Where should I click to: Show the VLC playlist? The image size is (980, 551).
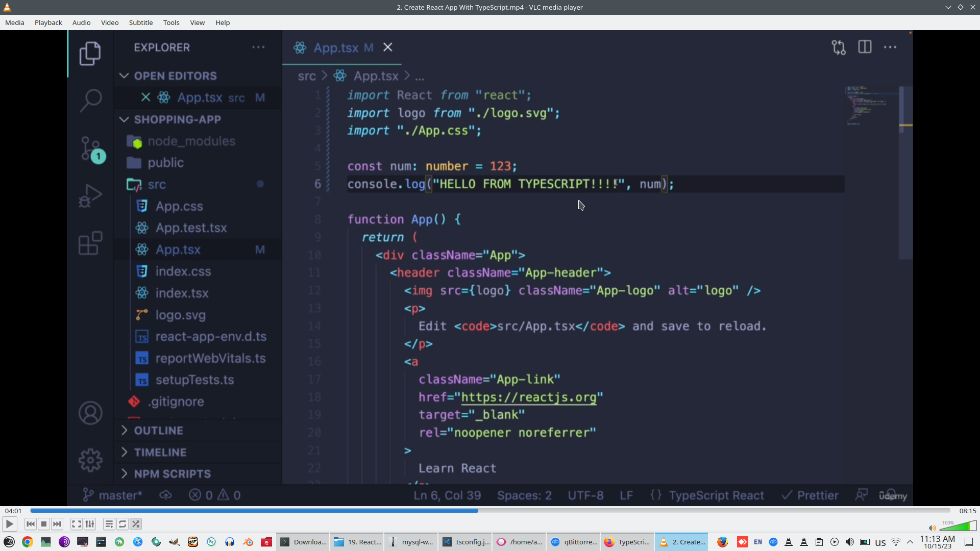coord(109,524)
